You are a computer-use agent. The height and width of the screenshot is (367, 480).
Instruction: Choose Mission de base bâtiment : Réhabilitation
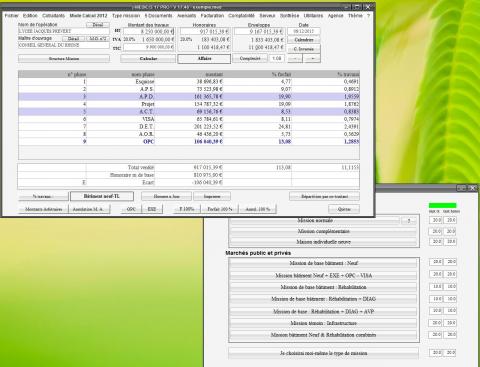[x=324, y=287]
